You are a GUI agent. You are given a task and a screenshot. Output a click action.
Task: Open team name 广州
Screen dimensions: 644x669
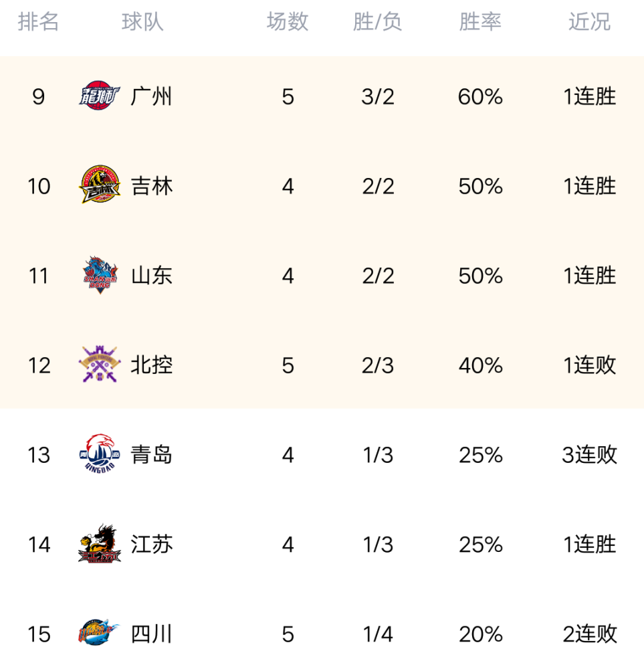151,96
